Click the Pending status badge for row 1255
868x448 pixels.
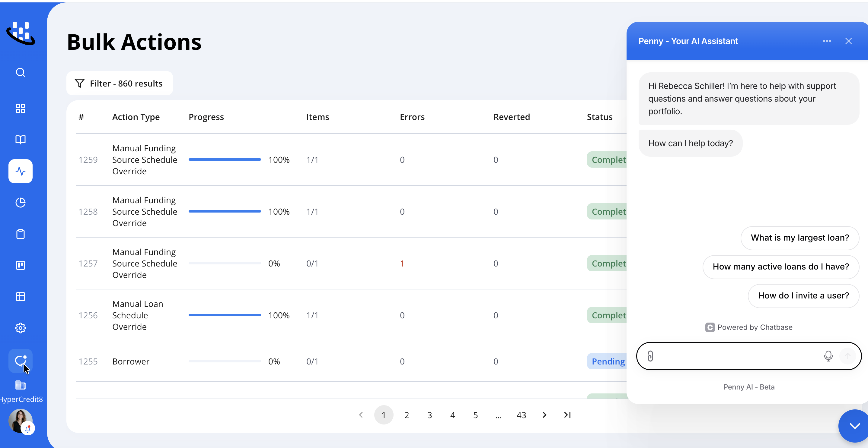pyautogui.click(x=607, y=361)
